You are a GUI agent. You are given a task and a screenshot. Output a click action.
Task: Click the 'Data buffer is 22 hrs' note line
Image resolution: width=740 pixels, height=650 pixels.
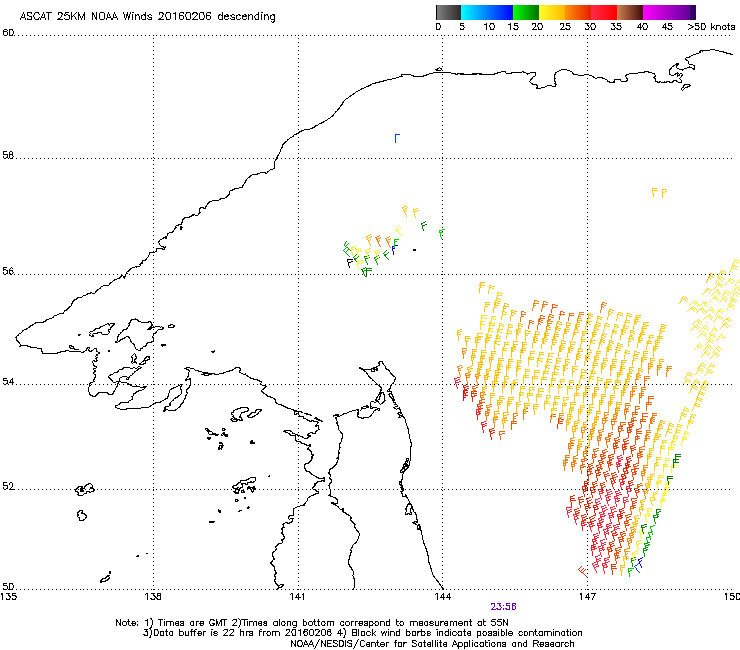[x=362, y=633]
